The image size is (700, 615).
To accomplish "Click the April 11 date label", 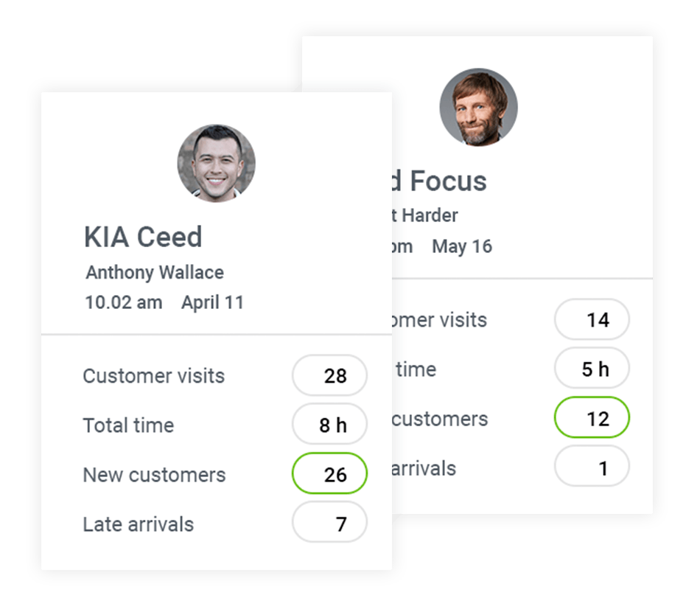I will pyautogui.click(x=212, y=303).
